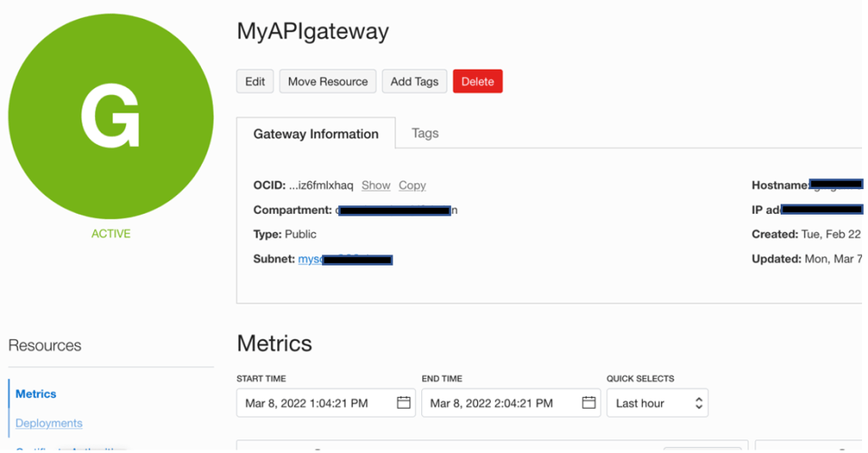Click the green G gateway icon
Viewport: 868px width, 453px height.
coord(111,116)
